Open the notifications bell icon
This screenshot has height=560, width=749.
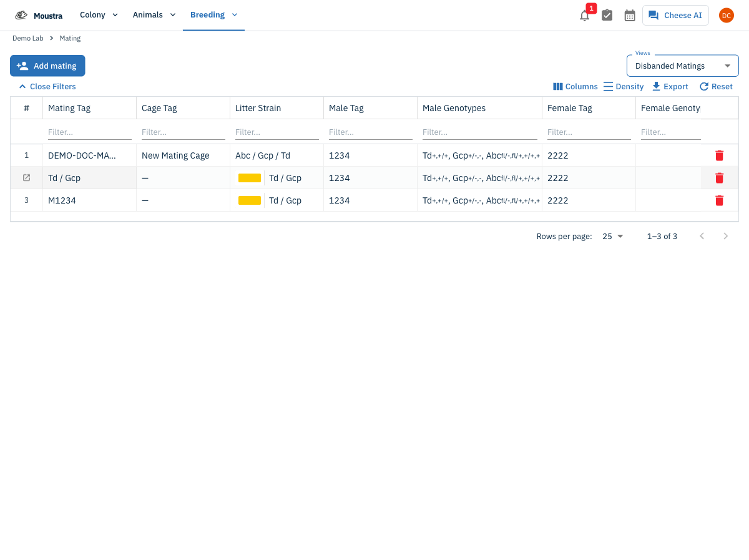coord(584,16)
